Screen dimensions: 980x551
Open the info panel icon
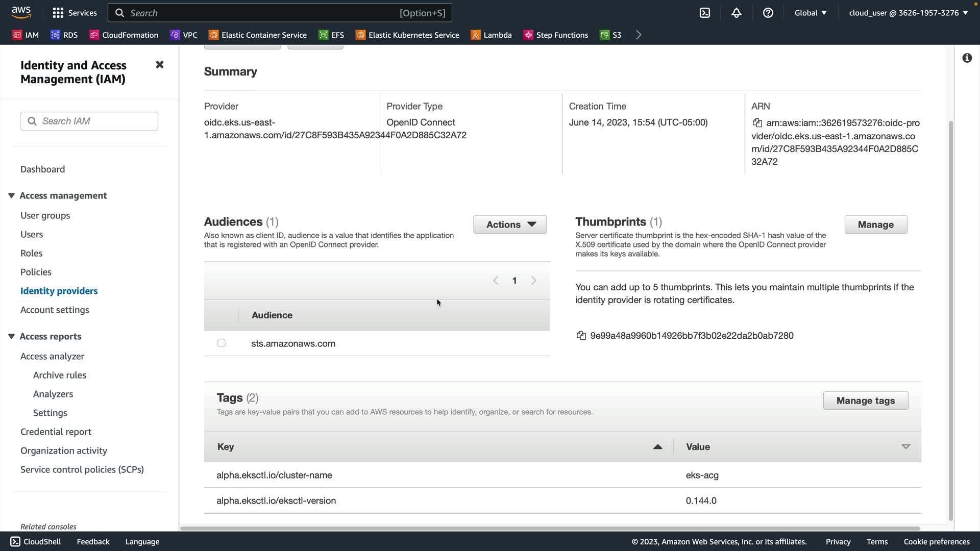click(967, 58)
